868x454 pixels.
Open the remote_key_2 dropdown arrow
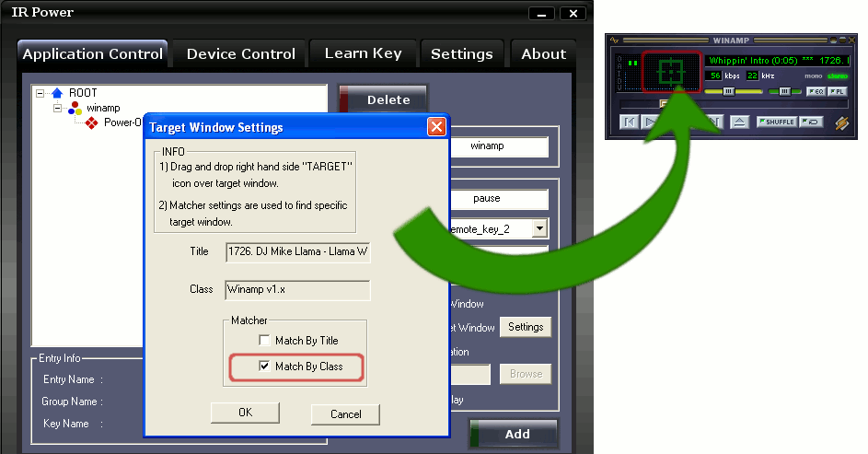pyautogui.click(x=539, y=228)
